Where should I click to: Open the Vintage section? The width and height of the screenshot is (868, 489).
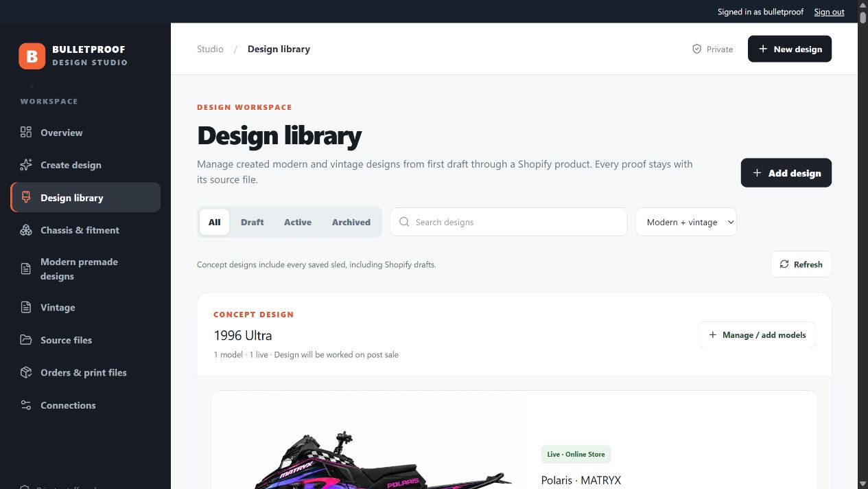tap(86, 308)
